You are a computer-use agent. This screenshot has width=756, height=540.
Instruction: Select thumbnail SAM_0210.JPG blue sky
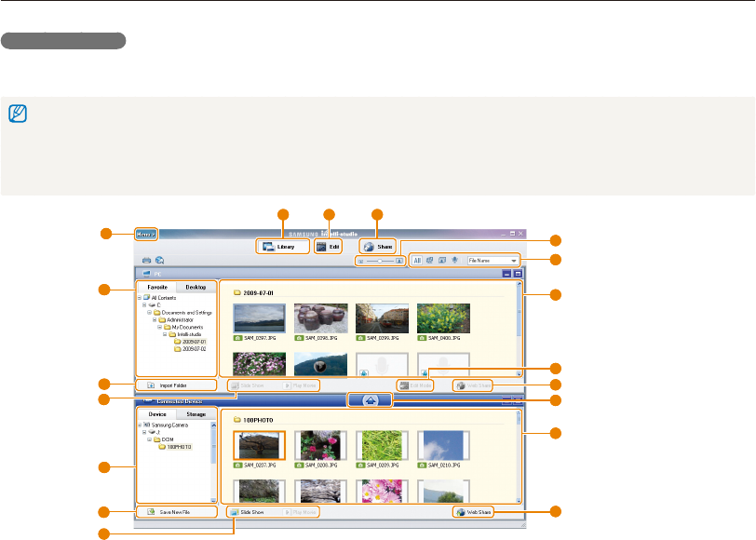click(443, 445)
